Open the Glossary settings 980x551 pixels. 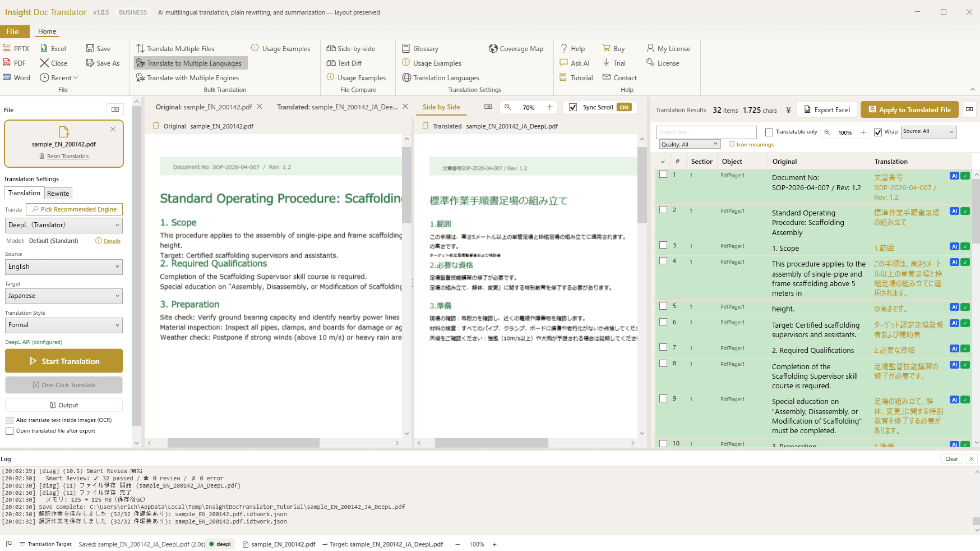point(420,48)
